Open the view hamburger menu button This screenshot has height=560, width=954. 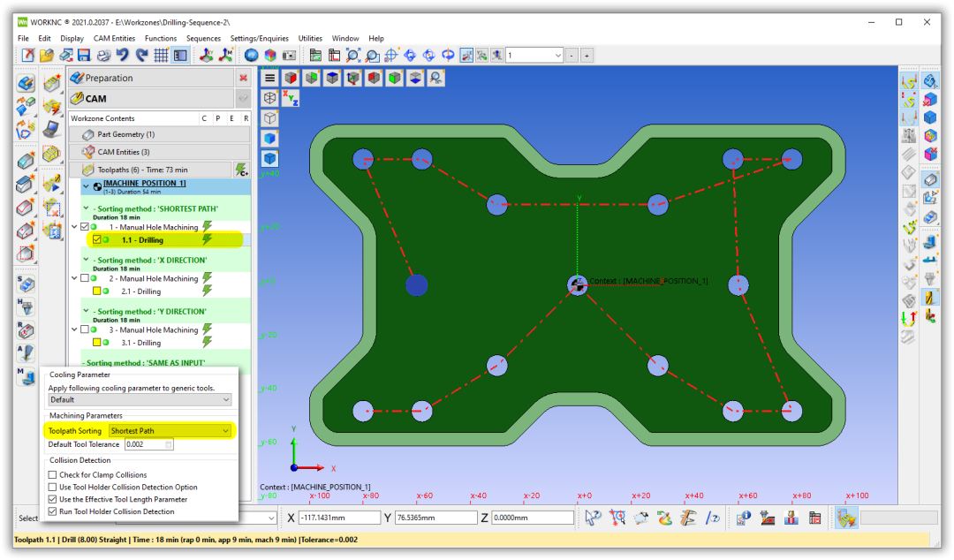click(x=270, y=78)
